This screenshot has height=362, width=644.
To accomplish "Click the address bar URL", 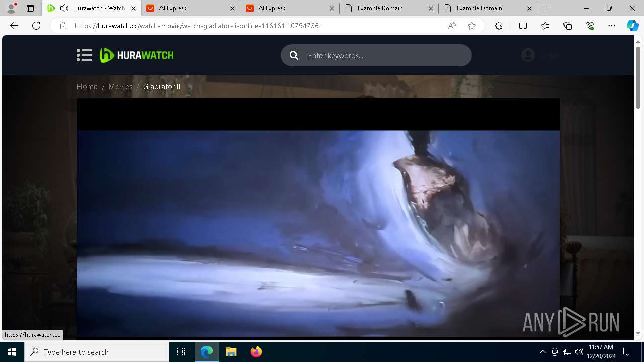I will (197, 26).
